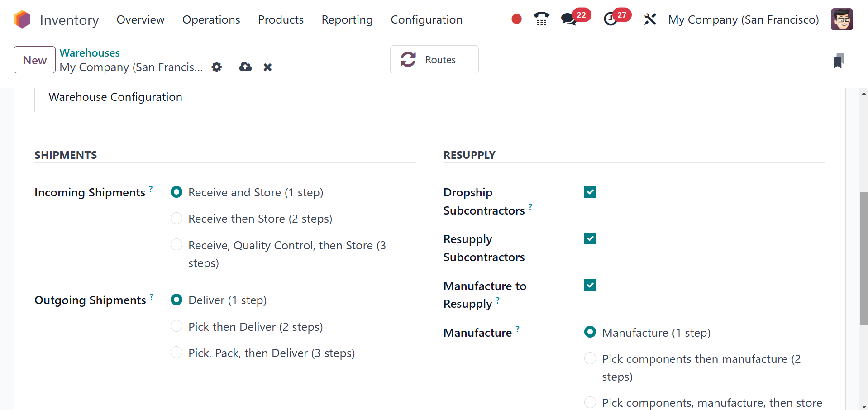This screenshot has height=410, width=868.
Task: Switch to Warehouse Configuration tab
Action: tap(115, 97)
